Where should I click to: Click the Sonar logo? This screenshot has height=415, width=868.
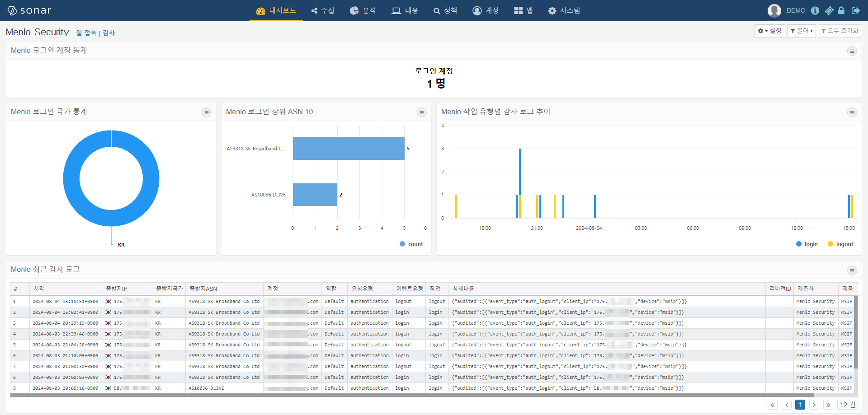pyautogui.click(x=29, y=10)
